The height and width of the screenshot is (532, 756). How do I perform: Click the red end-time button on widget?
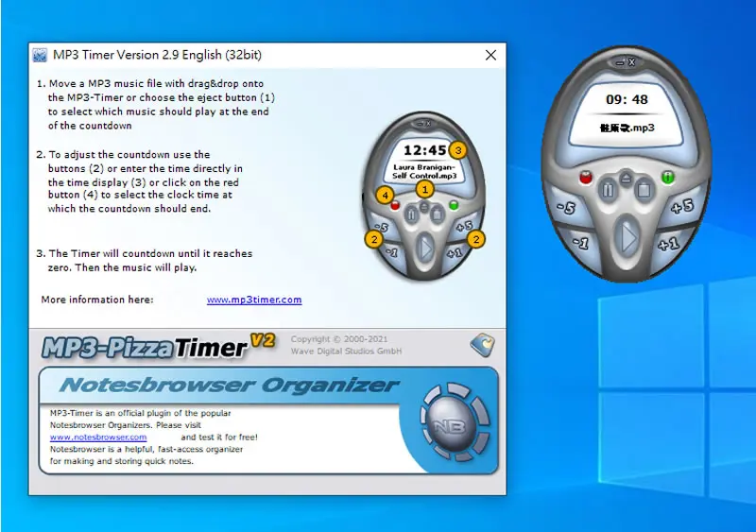pos(586,177)
